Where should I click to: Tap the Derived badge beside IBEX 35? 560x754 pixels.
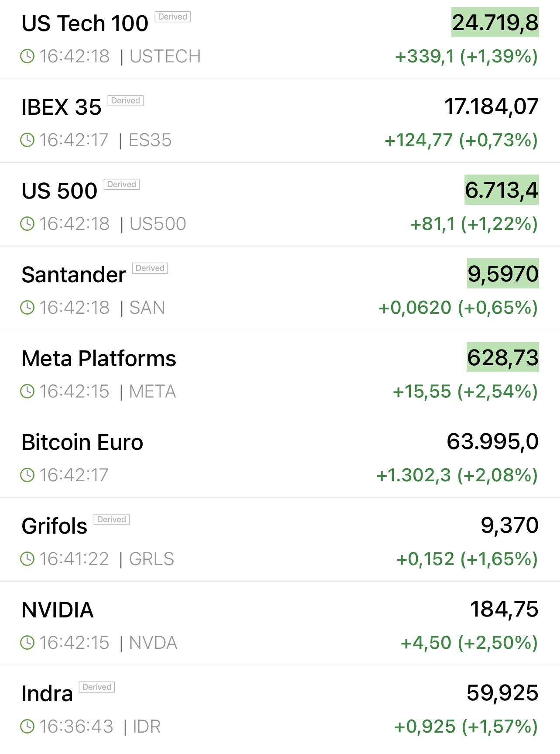click(x=126, y=101)
